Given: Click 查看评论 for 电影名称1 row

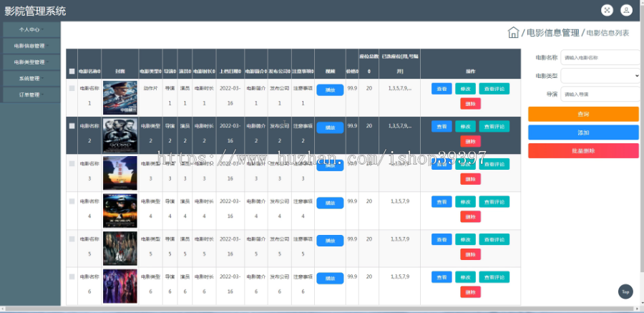Looking at the screenshot, I should [x=494, y=88].
